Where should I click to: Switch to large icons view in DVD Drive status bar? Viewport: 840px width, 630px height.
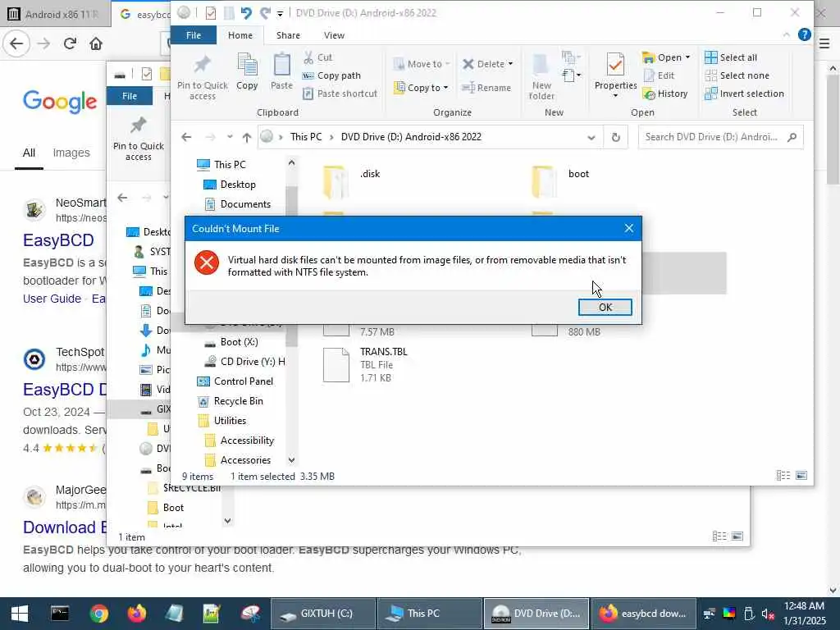click(x=801, y=475)
